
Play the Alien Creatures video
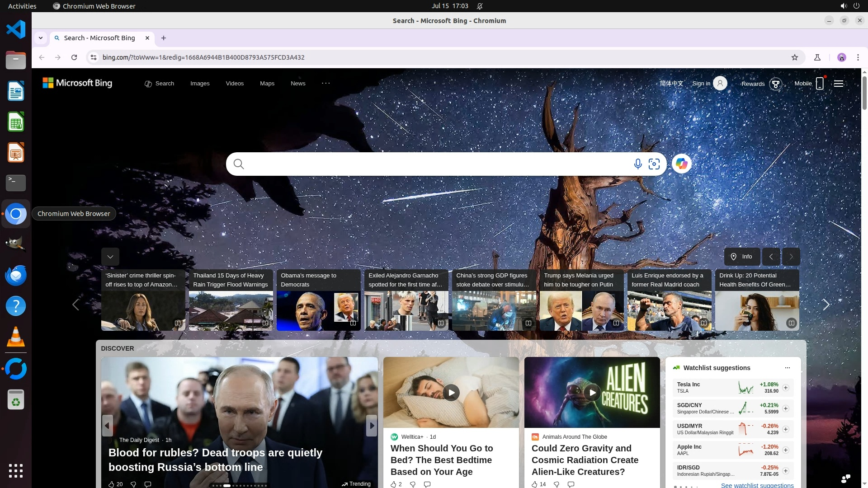592,392
